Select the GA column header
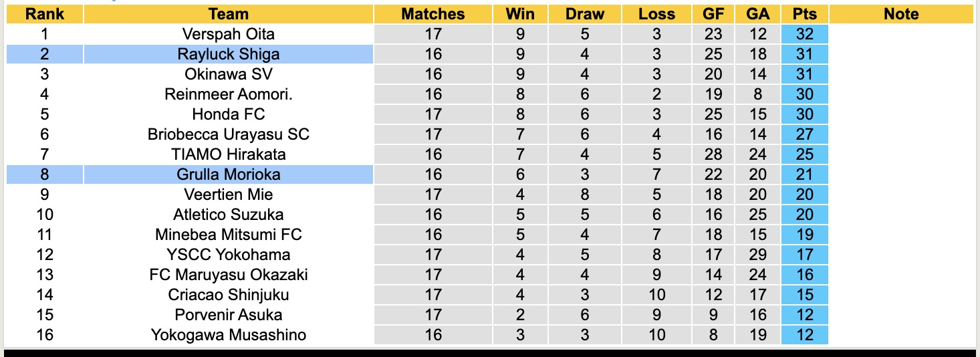Viewport: 980px width, 357px height. tap(758, 14)
